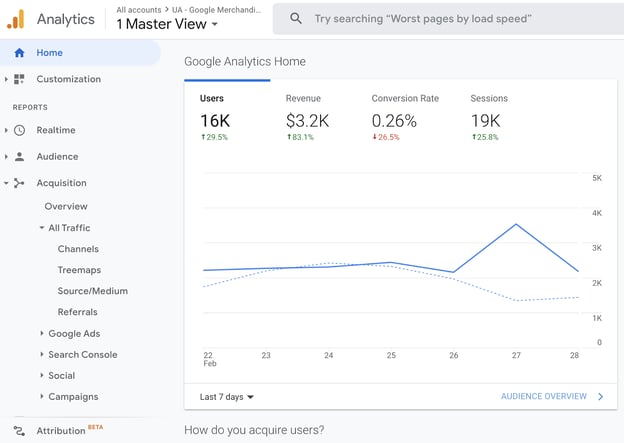624x443 pixels.
Task: Collapse the All Traffic submenu arrow
Action: point(41,228)
